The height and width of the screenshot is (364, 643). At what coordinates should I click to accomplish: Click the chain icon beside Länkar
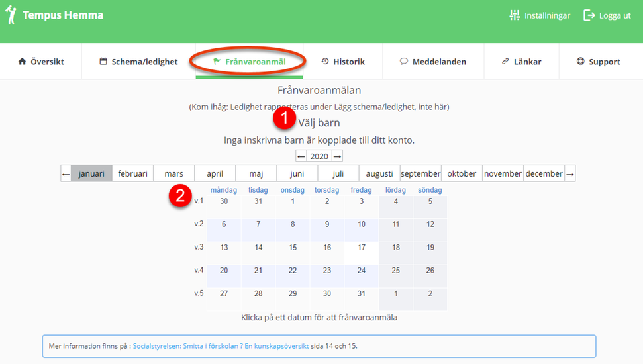[x=505, y=61]
